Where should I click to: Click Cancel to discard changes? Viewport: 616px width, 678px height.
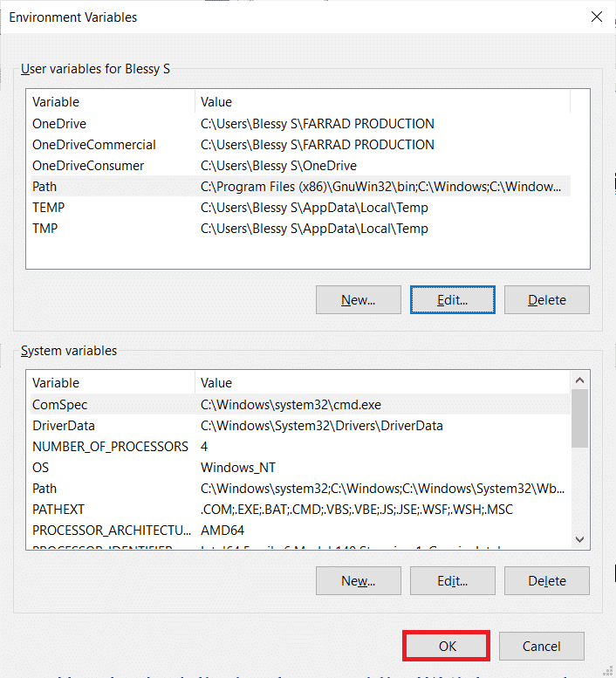(541, 646)
